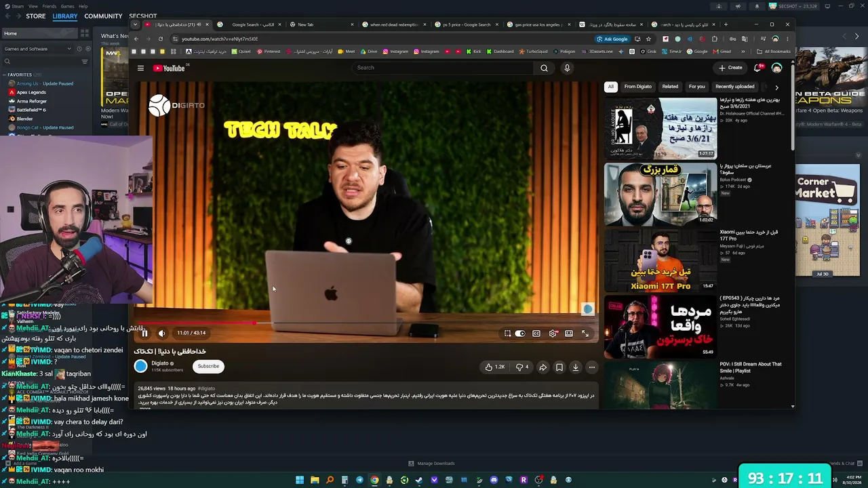Open the YouTube account avatar menu
Image resolution: width=868 pixels, height=488 pixels.
pos(776,68)
